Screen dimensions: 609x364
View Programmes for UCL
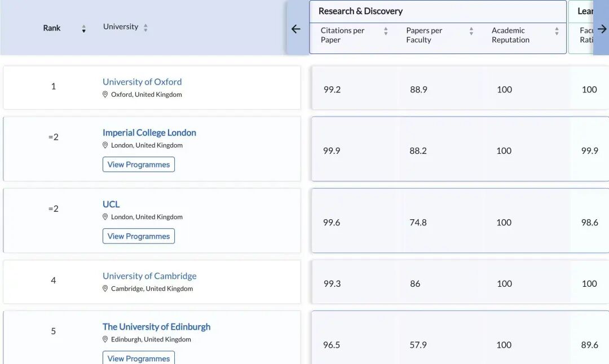coord(139,236)
